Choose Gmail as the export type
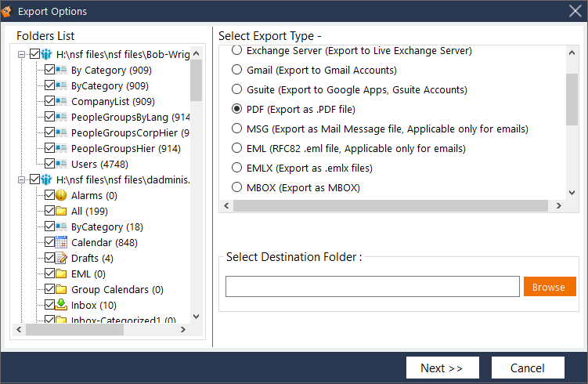 (x=237, y=70)
